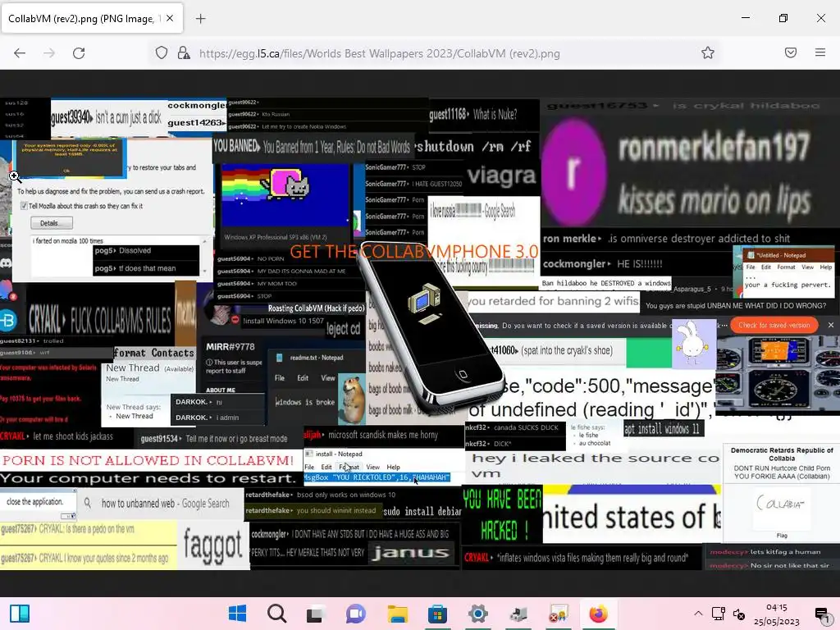Open File Explorer from the taskbar
The image size is (840, 630).
pyautogui.click(x=398, y=614)
